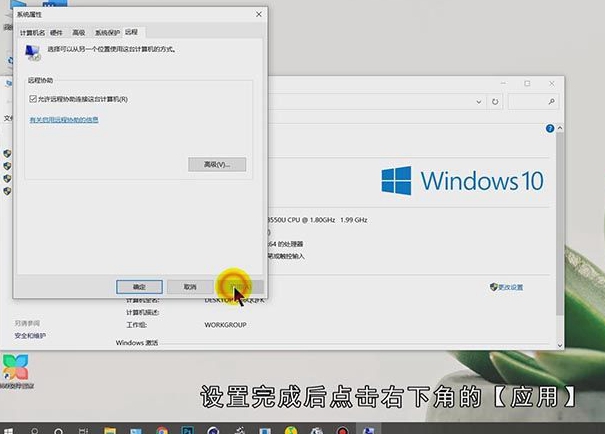This screenshot has height=434, width=605.
Task: Click the 工作组 label
Action: [137, 325]
